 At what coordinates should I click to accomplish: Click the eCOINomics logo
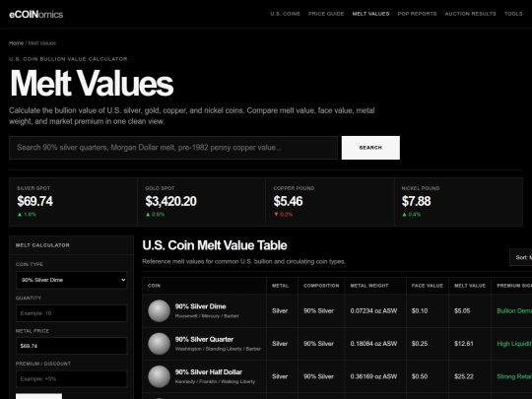click(36, 14)
